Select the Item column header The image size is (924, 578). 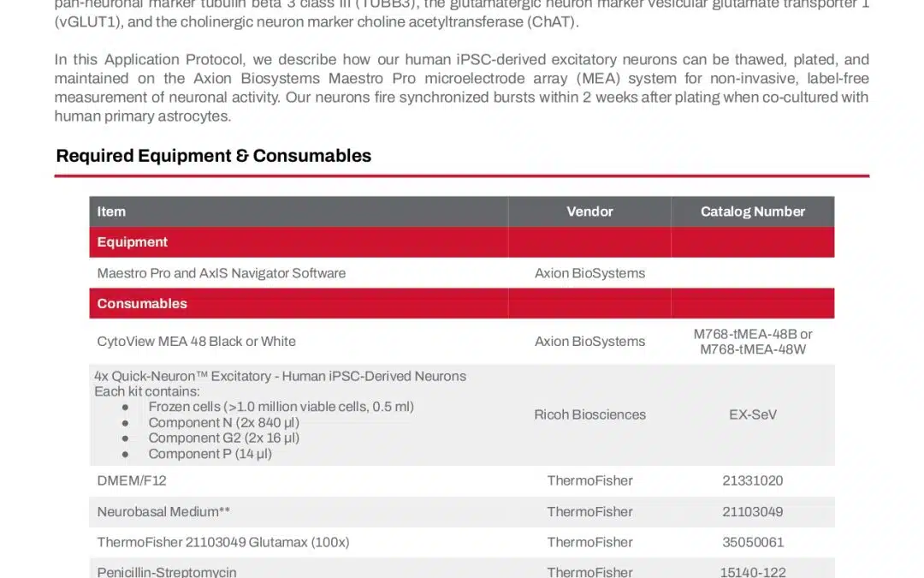tap(111, 212)
